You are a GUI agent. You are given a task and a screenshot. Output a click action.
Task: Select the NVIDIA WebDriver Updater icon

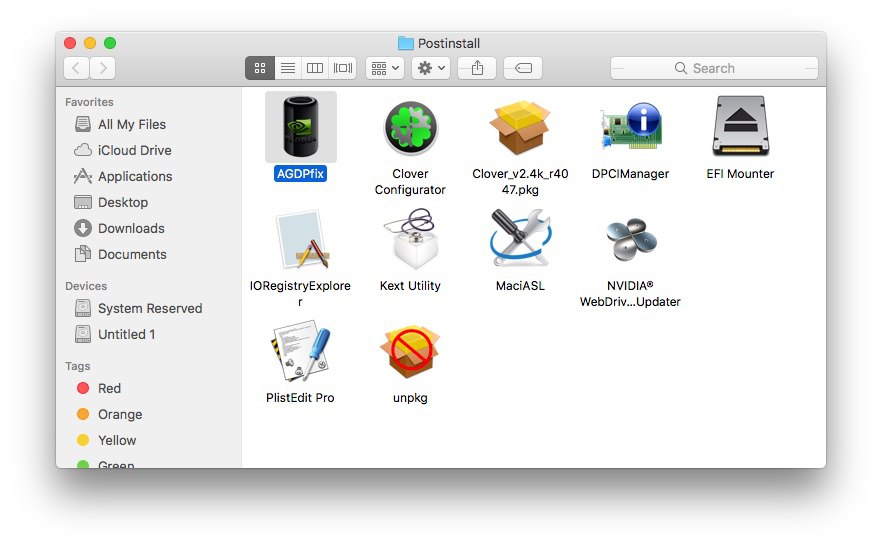(x=631, y=240)
